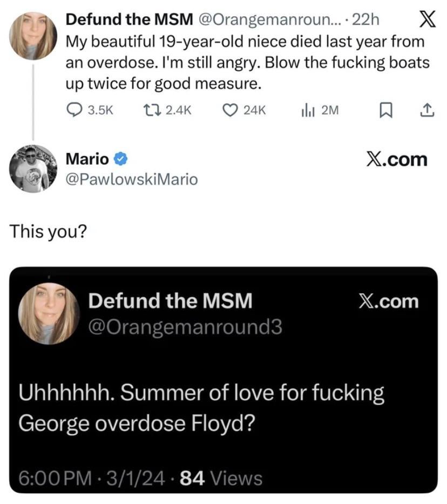Click the share upload icon

(x=427, y=110)
